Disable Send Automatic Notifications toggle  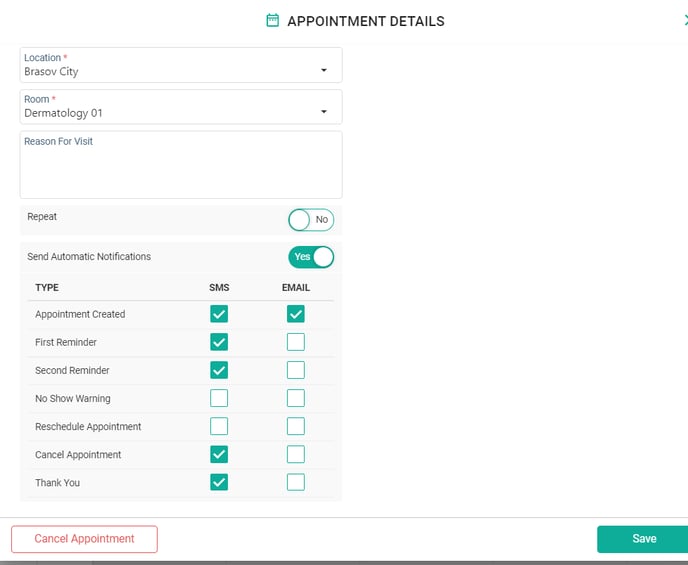tap(310, 257)
